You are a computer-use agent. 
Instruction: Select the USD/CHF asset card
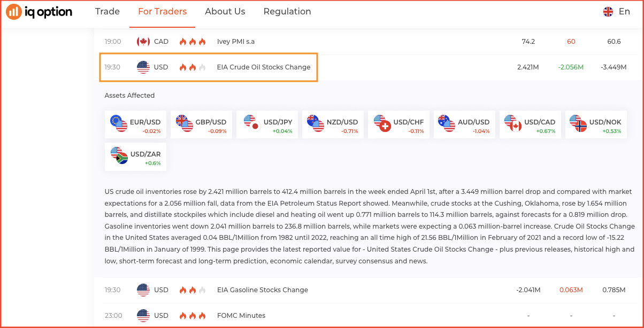click(398, 124)
